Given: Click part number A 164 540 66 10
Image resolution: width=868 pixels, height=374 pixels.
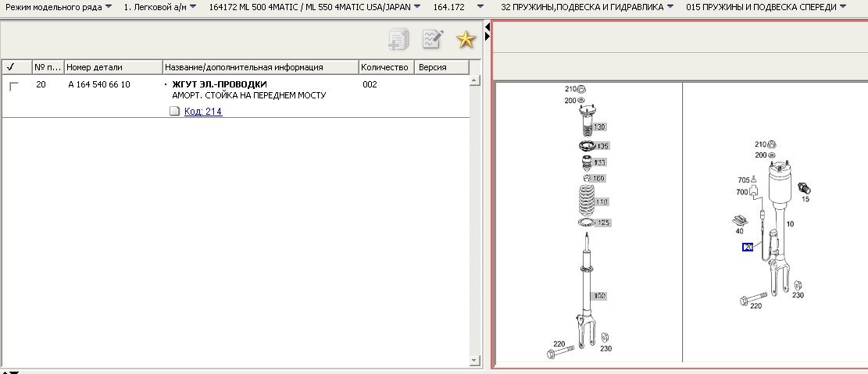Looking at the screenshot, I should [x=99, y=84].
